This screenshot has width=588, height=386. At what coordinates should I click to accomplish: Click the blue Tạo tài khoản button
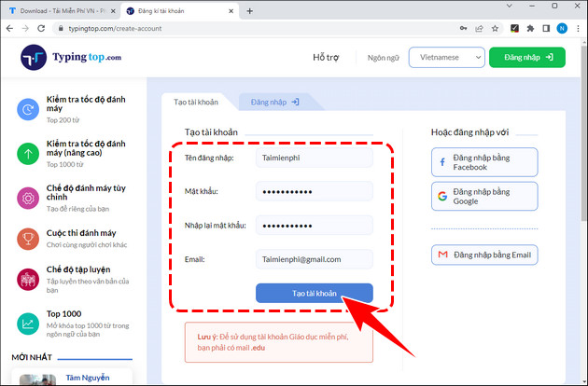(314, 293)
